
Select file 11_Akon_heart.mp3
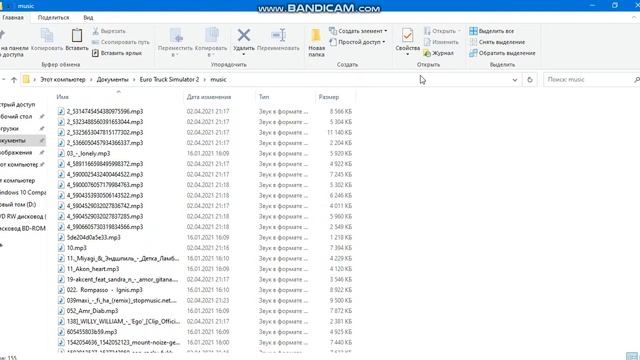click(93, 269)
